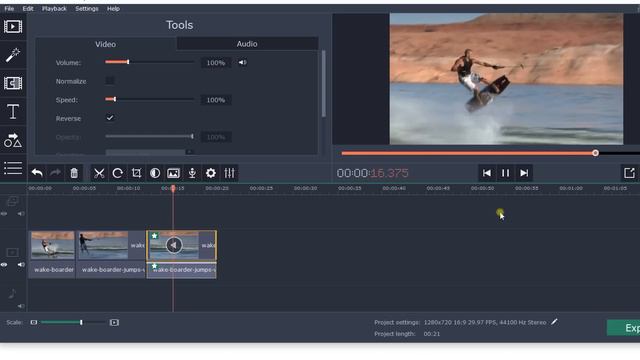Click the preview progress seek bar
640x360 pixels.
tap(490, 153)
